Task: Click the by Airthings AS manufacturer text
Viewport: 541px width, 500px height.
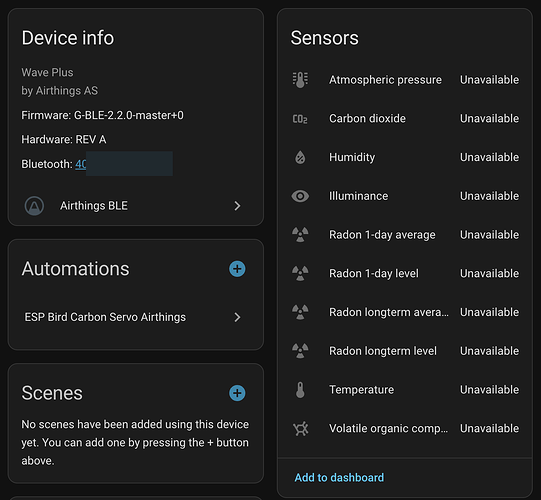Action: tap(60, 90)
